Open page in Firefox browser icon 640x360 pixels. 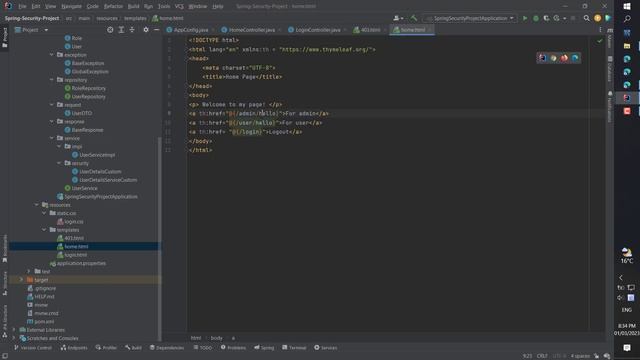pyautogui.click(x=564, y=58)
